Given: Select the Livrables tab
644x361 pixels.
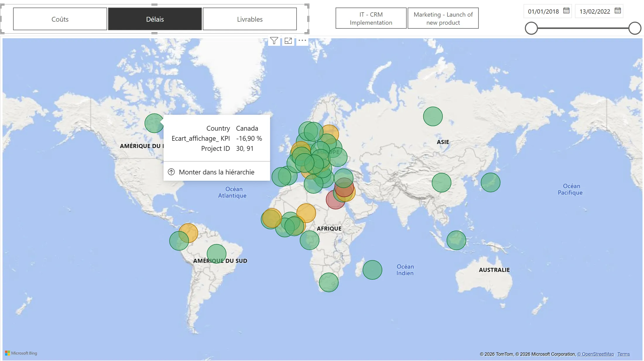Looking at the screenshot, I should (250, 19).
